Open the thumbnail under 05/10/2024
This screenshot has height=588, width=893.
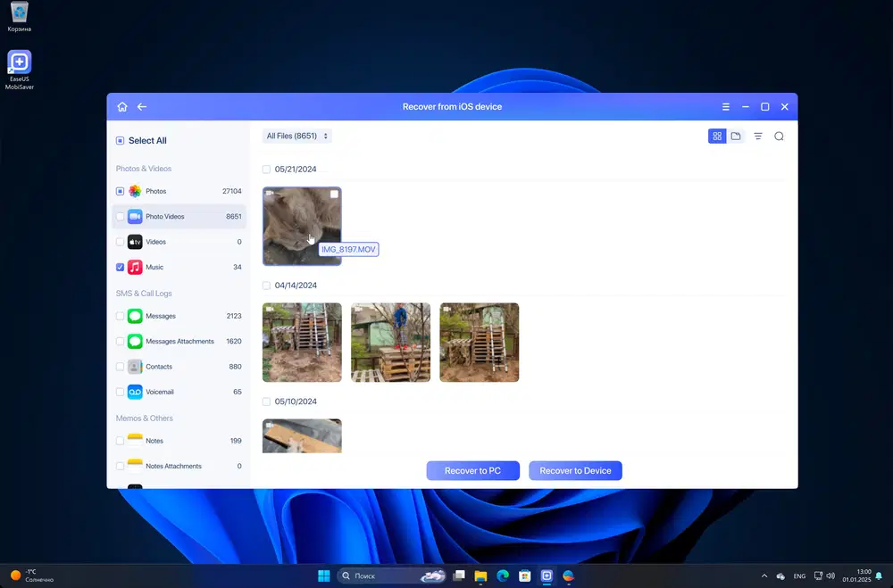click(302, 436)
